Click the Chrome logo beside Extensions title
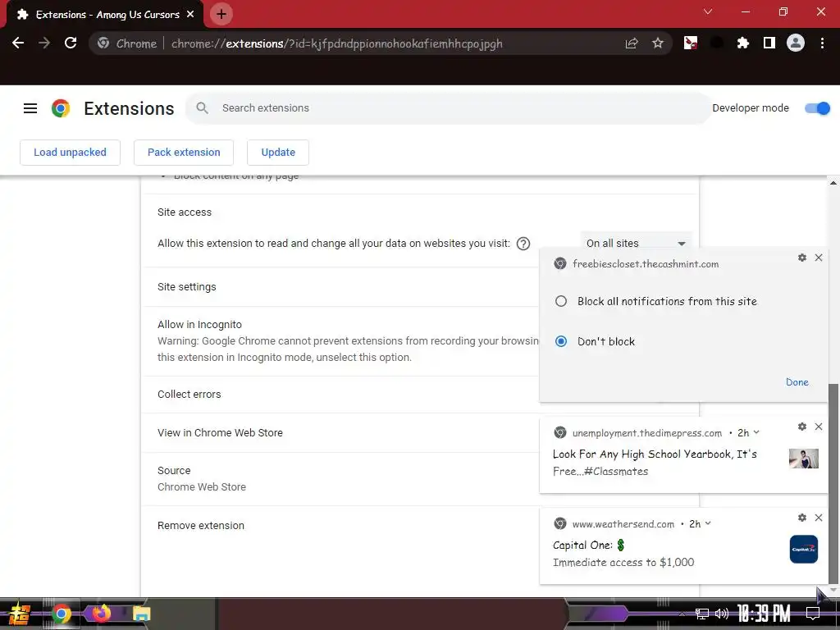The height and width of the screenshot is (630, 840). click(x=61, y=108)
